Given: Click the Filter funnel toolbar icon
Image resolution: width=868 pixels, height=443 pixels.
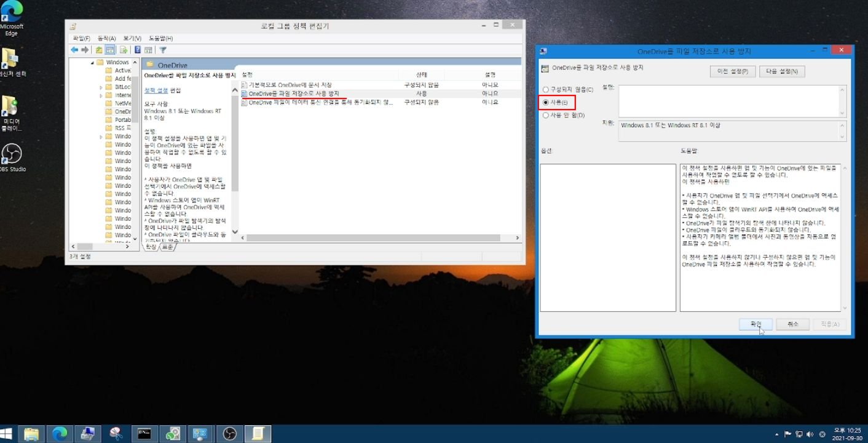Looking at the screenshot, I should 164,50.
